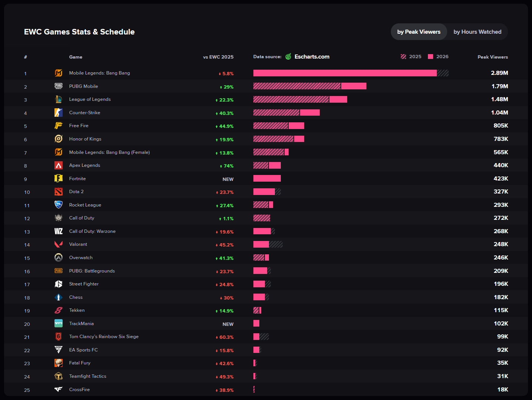The image size is (532, 400).
Task: Click the Dota 2 game icon
Action: point(59,192)
